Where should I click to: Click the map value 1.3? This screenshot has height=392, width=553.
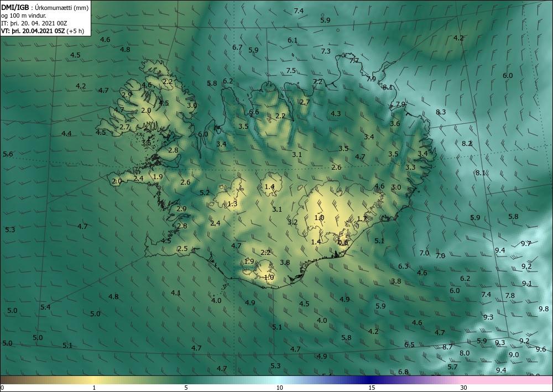pyautogui.click(x=232, y=204)
